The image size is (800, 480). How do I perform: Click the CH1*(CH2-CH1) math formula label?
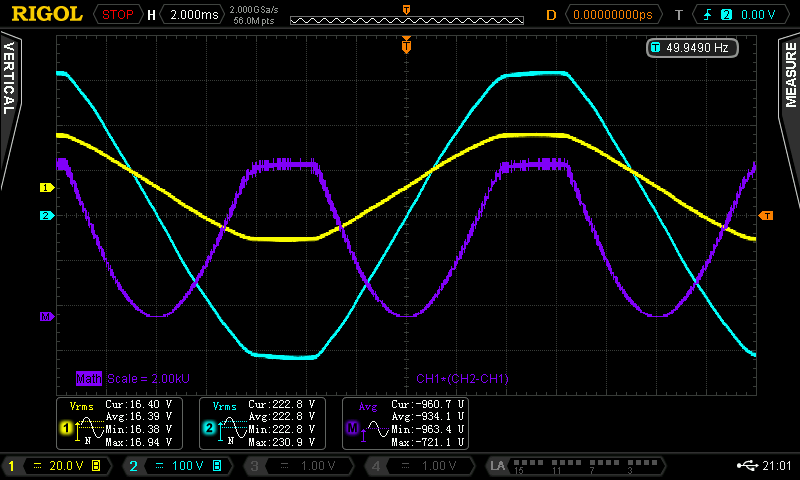[462, 378]
